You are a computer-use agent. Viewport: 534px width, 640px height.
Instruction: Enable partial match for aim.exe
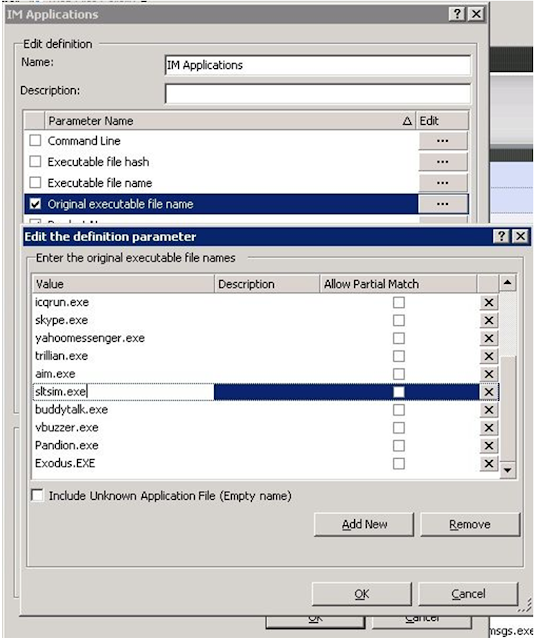click(399, 374)
